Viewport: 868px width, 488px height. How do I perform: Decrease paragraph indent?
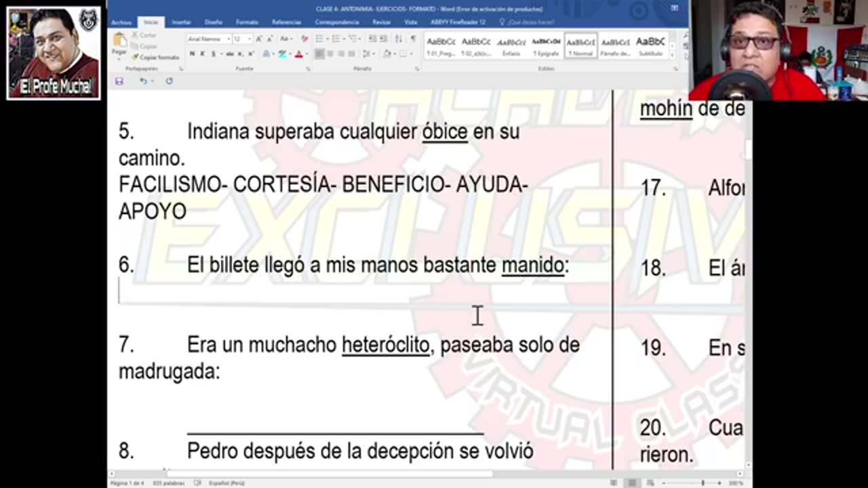(372, 39)
